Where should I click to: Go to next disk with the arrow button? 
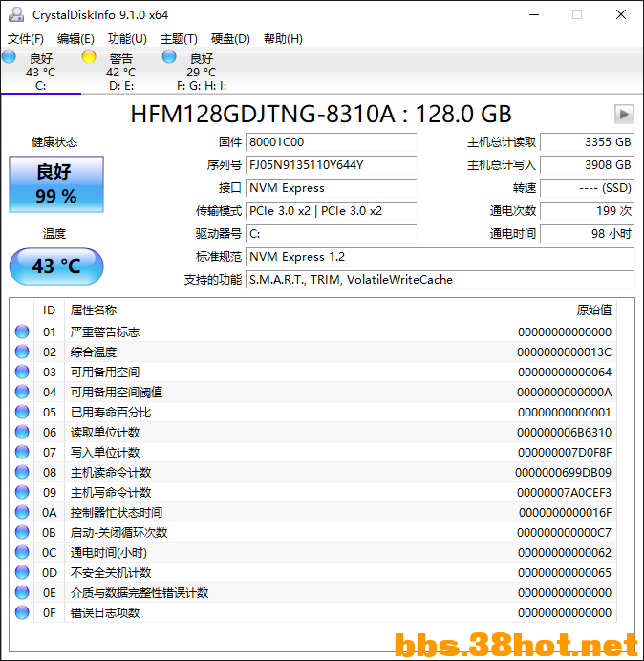tap(624, 114)
